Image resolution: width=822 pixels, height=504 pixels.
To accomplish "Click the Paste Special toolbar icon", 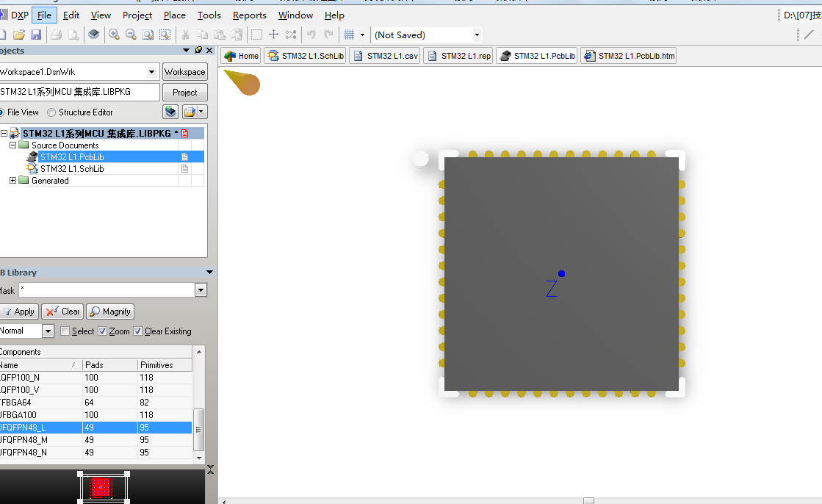I will [237, 35].
